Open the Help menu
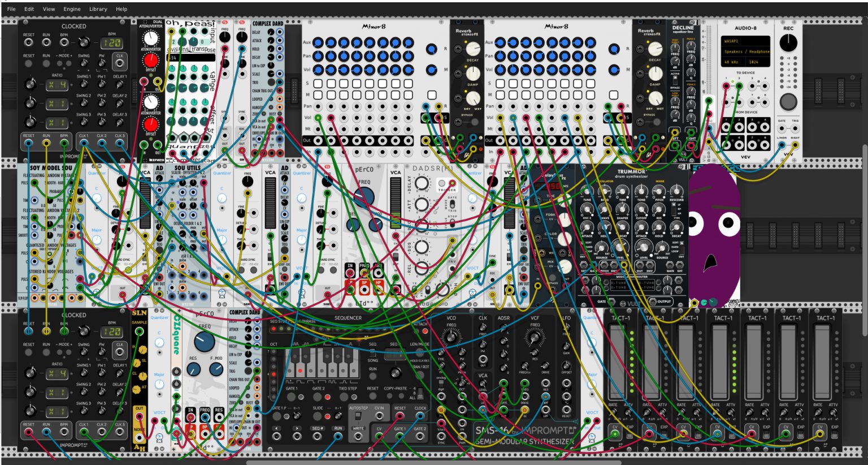 click(121, 9)
